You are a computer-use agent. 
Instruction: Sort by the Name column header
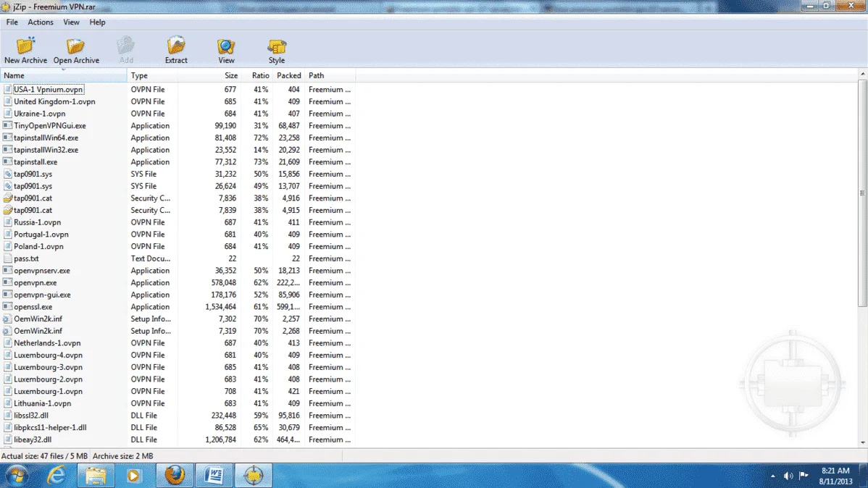tap(63, 75)
